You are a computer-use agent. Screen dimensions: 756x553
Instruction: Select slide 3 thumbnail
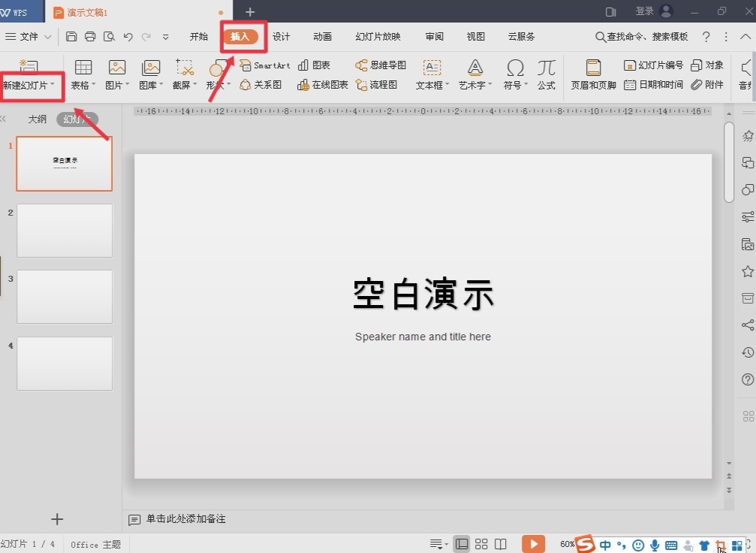[65, 297]
